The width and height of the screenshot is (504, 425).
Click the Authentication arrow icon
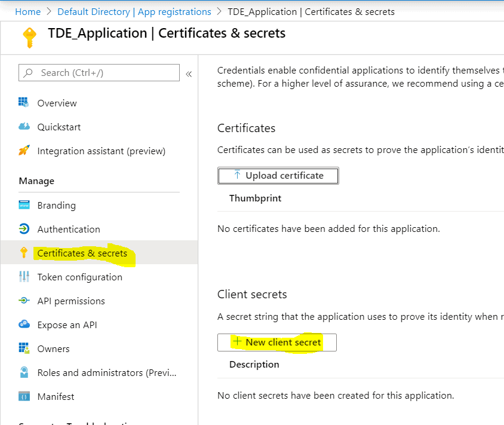click(24, 229)
